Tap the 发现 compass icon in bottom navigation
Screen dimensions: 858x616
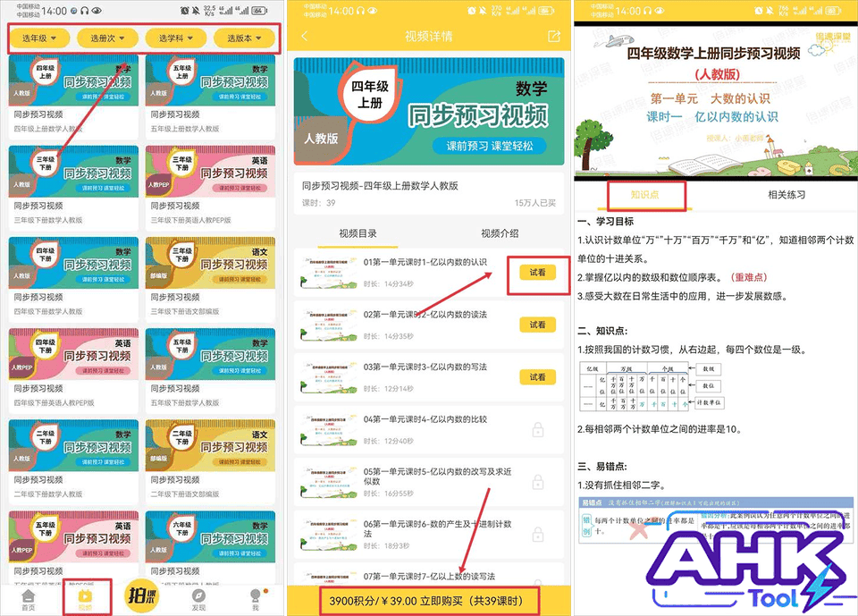[198, 600]
